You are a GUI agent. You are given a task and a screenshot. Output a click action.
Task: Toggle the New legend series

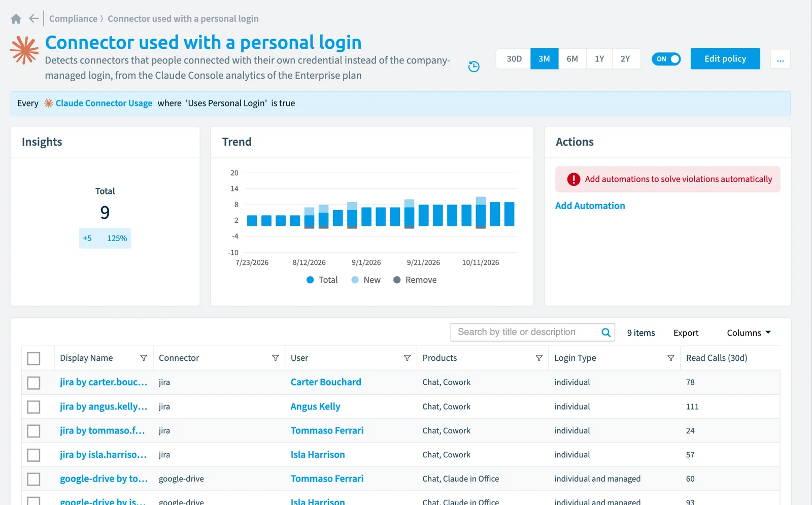pos(366,280)
